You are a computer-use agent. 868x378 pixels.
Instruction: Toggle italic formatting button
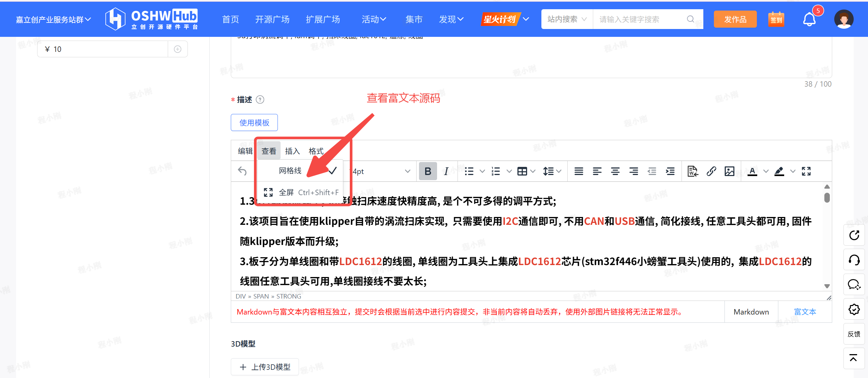pyautogui.click(x=446, y=171)
